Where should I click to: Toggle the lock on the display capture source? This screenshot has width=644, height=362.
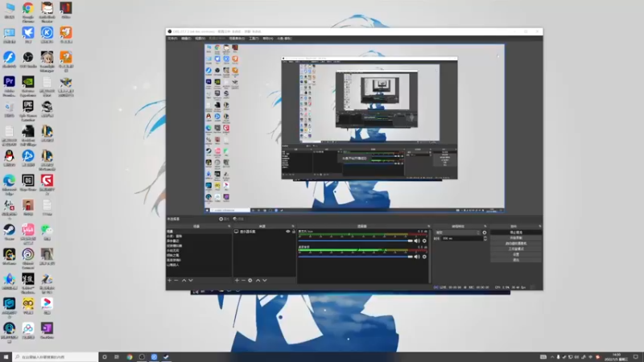(x=293, y=232)
